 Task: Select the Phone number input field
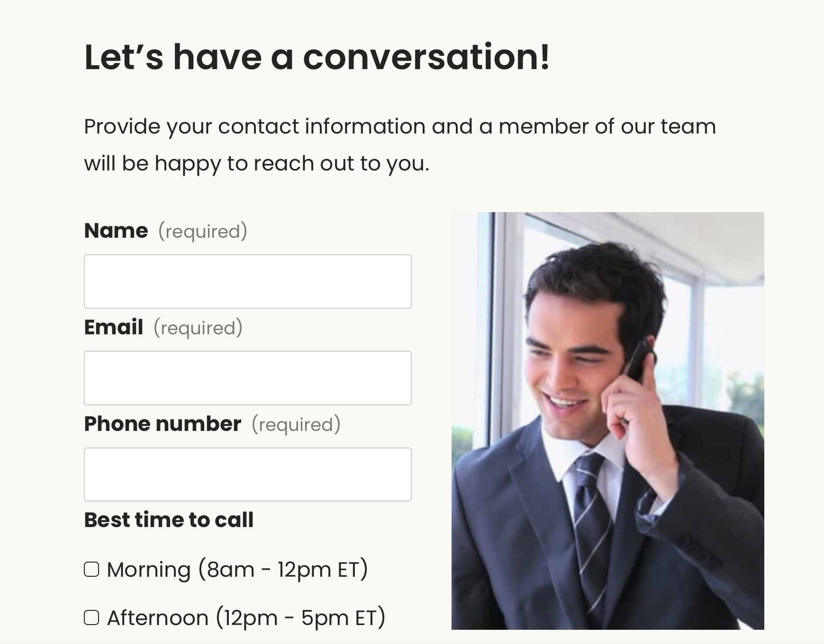tap(247, 474)
